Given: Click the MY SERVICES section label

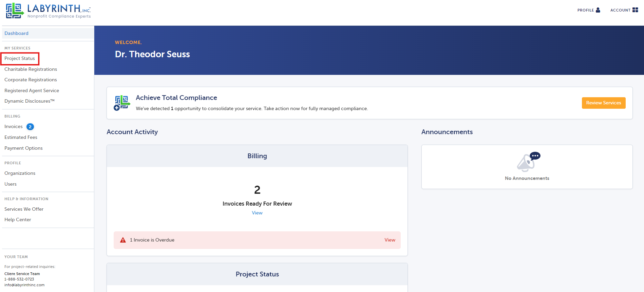Looking at the screenshot, I should point(17,48).
